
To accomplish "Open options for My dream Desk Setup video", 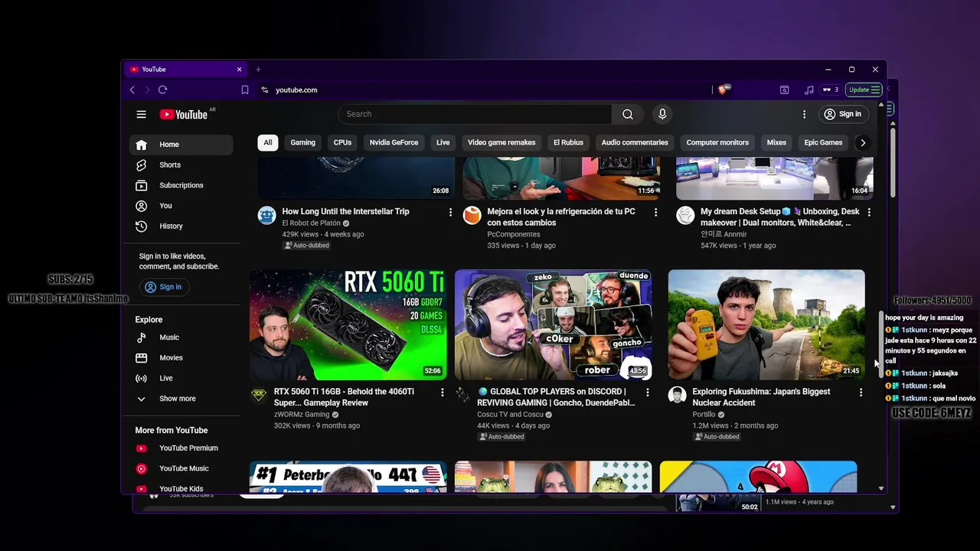I will click(869, 212).
